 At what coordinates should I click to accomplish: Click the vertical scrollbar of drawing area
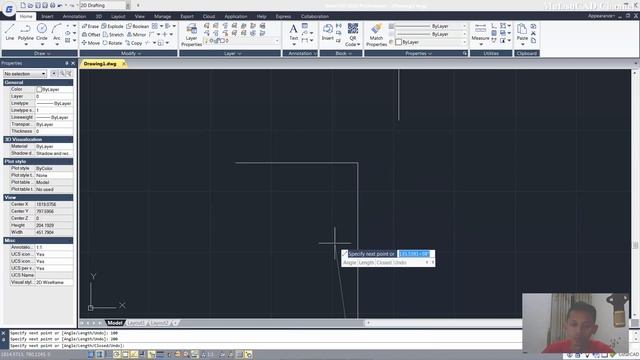pyautogui.click(x=635, y=194)
